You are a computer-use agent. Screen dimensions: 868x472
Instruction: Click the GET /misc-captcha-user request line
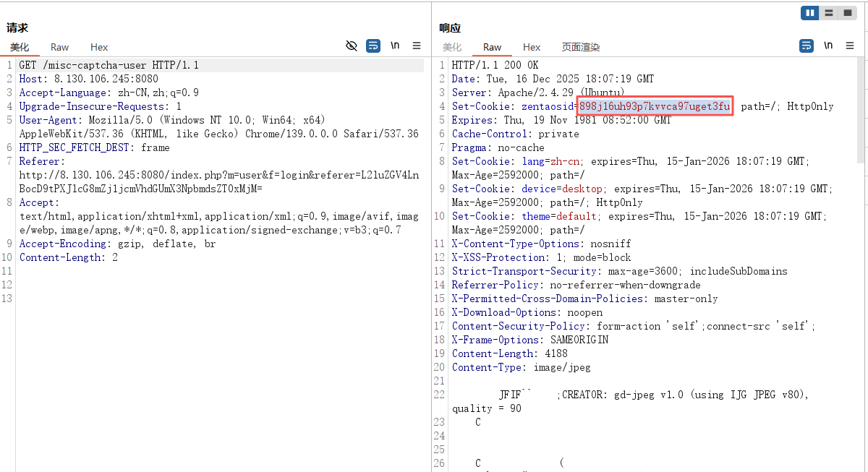pos(109,65)
